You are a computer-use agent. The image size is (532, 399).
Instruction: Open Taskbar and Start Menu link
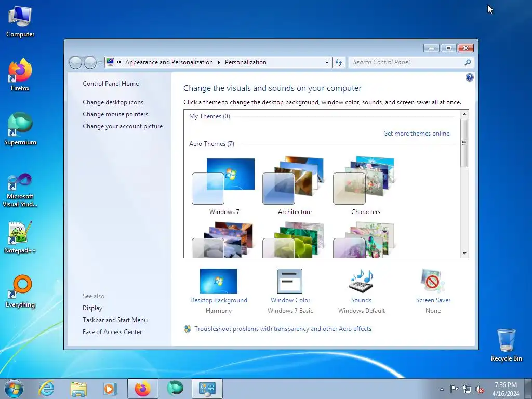(115, 320)
